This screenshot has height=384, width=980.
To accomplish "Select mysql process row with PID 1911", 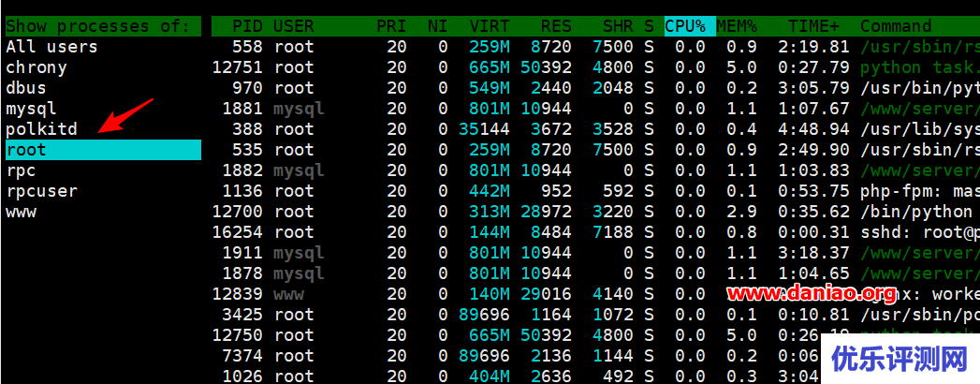I will 595,253.
